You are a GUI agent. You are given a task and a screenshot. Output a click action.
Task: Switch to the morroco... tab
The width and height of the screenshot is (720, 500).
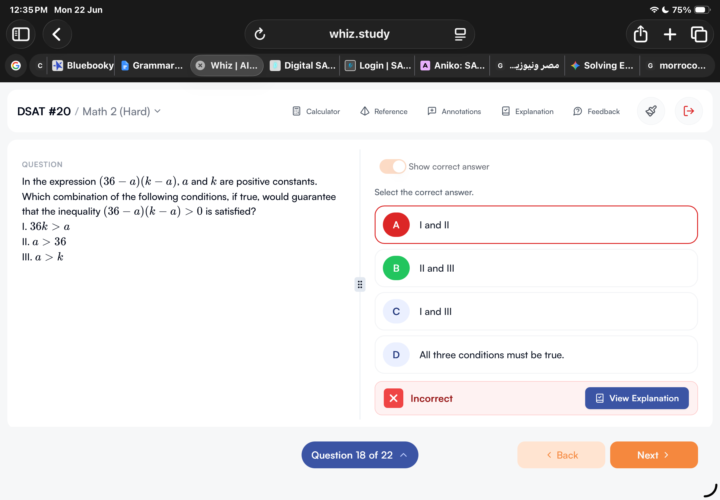tap(677, 66)
